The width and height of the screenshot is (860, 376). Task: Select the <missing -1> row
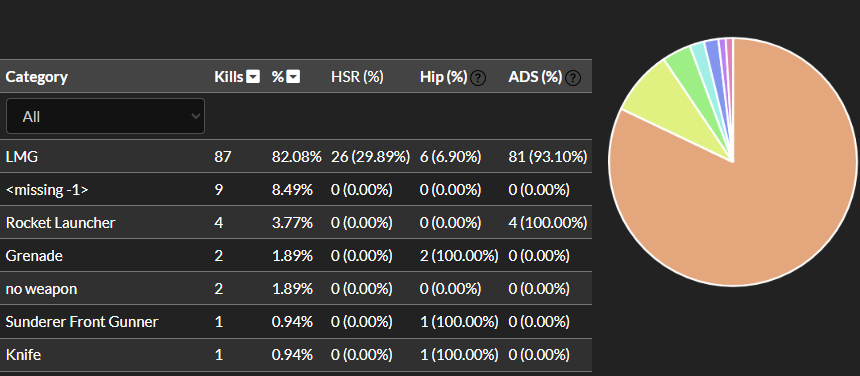296,190
